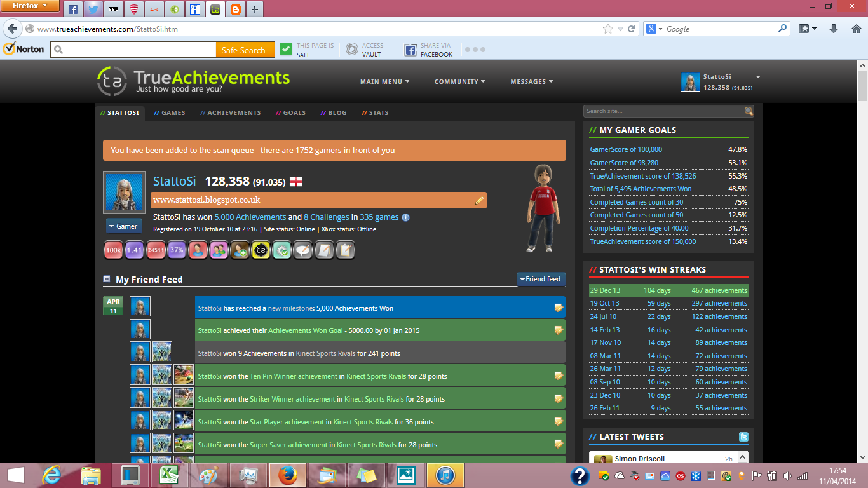Open the Ten Pin Winner achievement link
Image resolution: width=868 pixels, height=488 pixels.
click(x=293, y=376)
